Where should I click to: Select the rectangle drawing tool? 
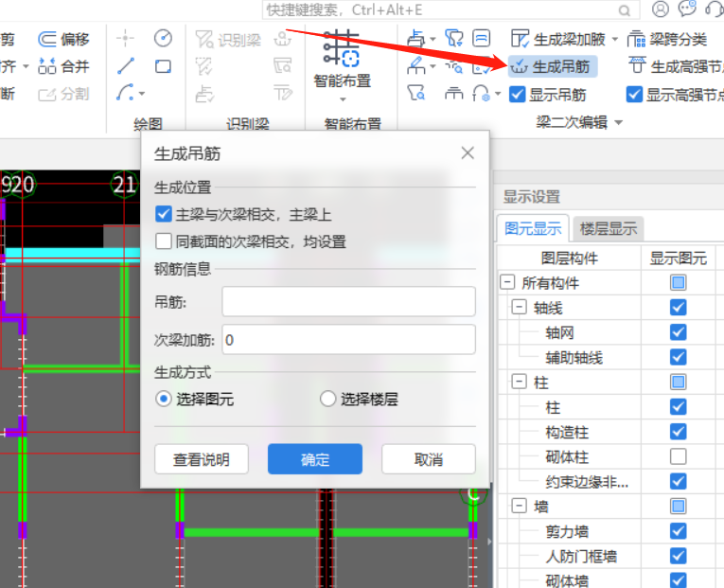tap(163, 66)
